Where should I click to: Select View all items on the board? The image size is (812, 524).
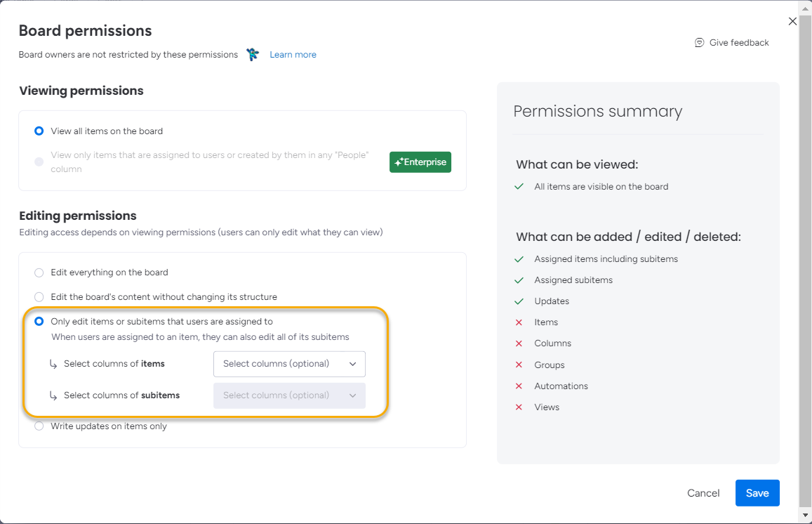click(39, 131)
